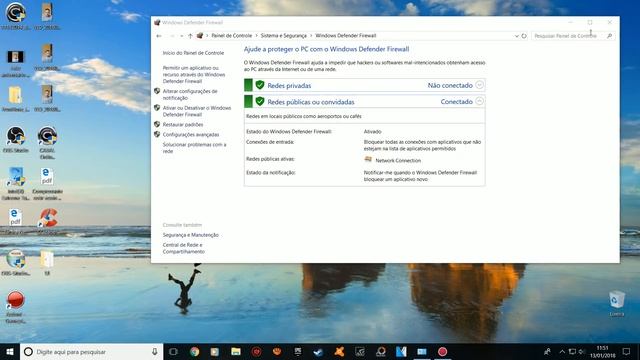Launch Google Chrome from the taskbar
This screenshot has height=360, width=640.
coord(194,351)
